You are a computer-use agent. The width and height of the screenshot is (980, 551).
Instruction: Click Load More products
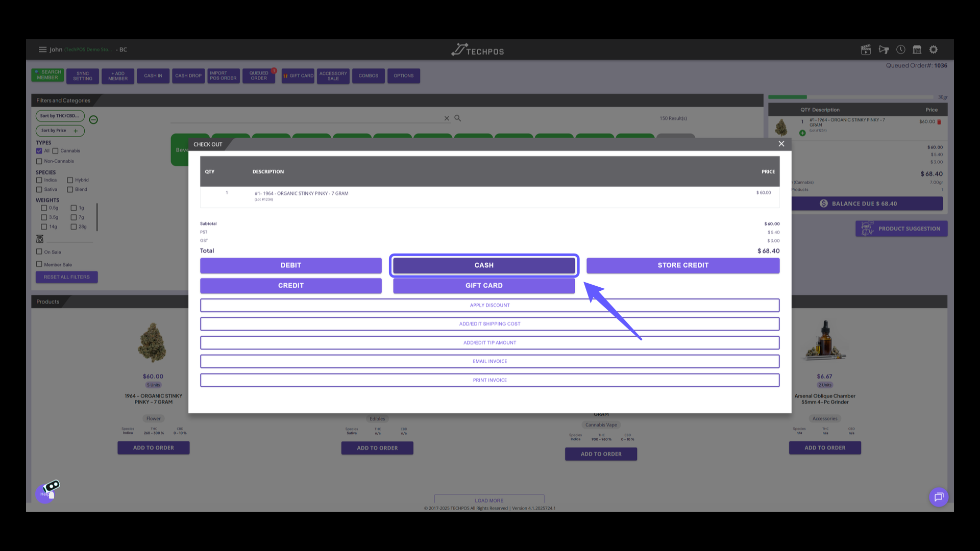coord(489,500)
